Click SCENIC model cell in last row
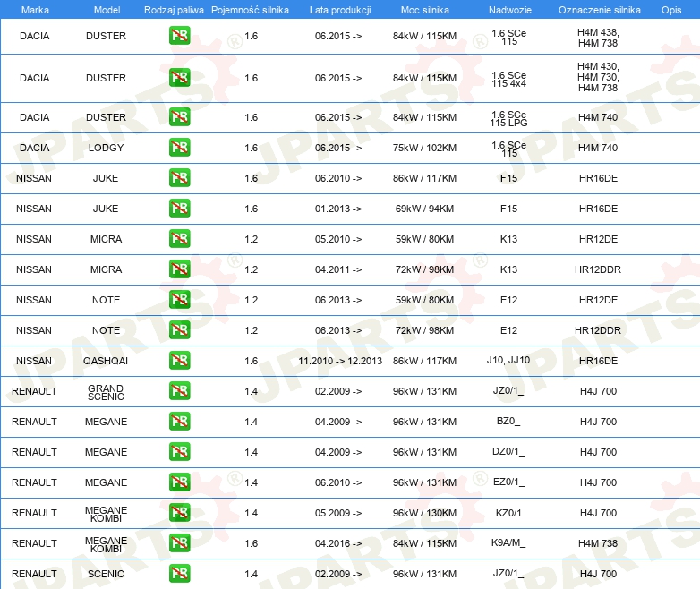 tap(106, 574)
